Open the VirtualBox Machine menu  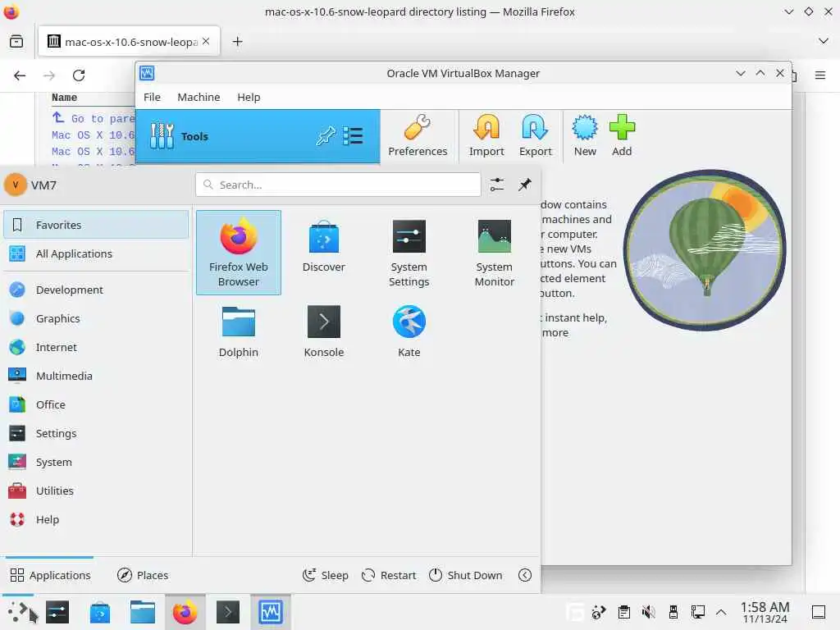(199, 97)
